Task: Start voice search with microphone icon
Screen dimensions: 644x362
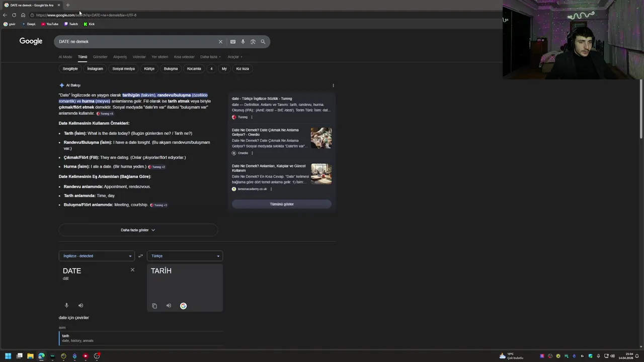Action: pos(243,42)
